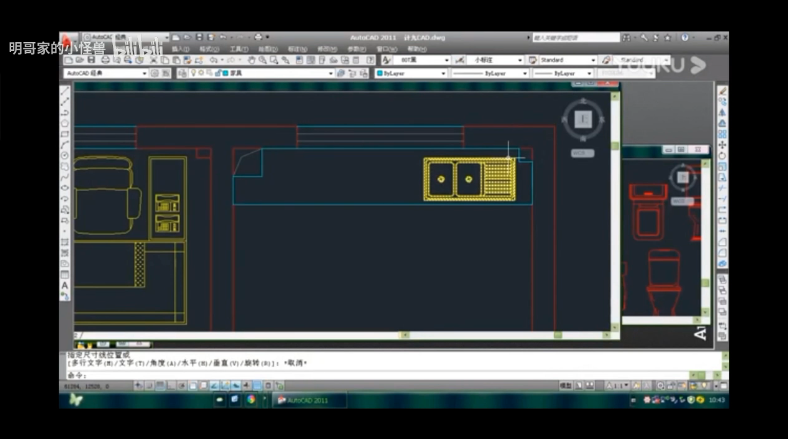This screenshot has width=788, height=439.
Task: Select the Line tool in the draw toolbar
Action: (65, 91)
